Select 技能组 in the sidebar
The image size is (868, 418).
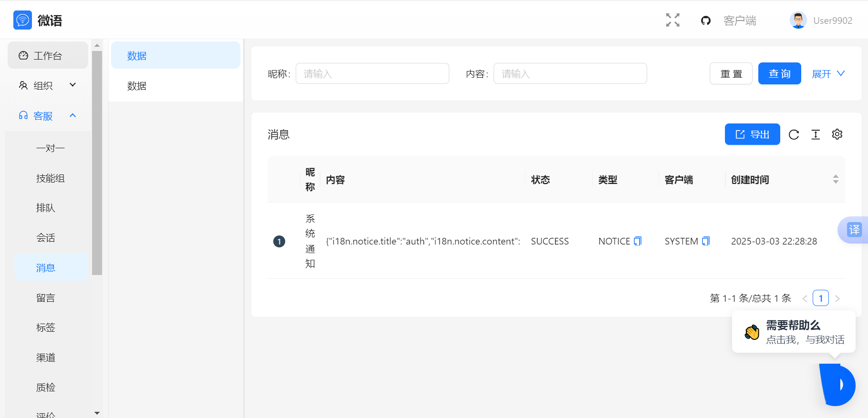coord(50,178)
